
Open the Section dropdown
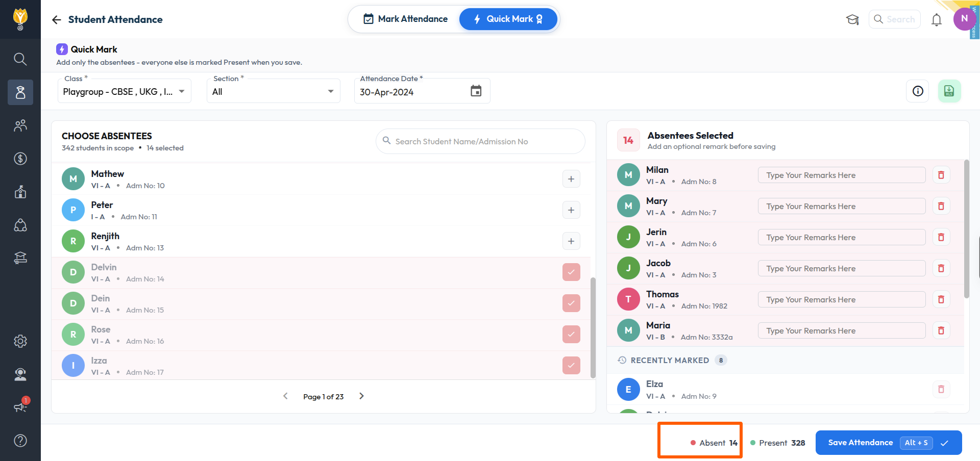click(274, 91)
